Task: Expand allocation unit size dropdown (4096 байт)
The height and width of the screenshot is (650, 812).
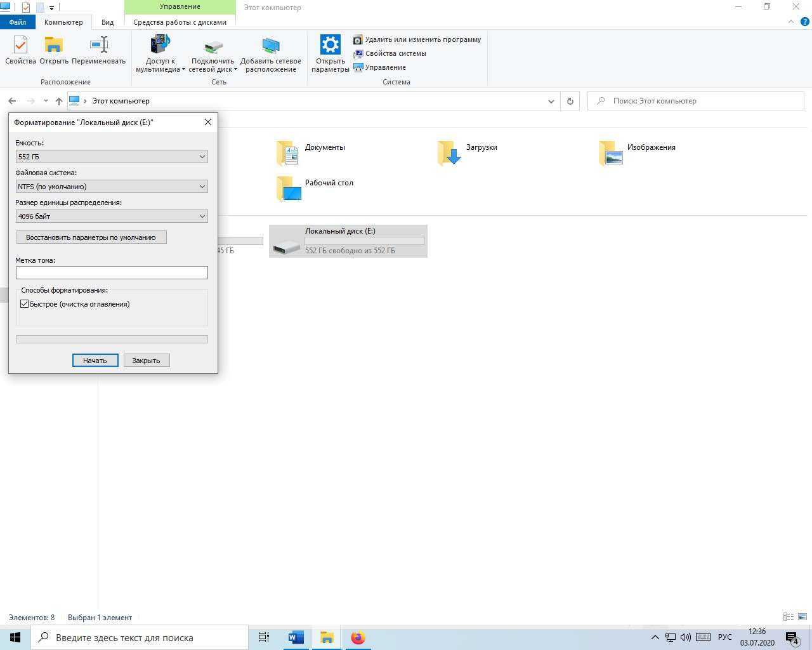Action: (x=112, y=216)
